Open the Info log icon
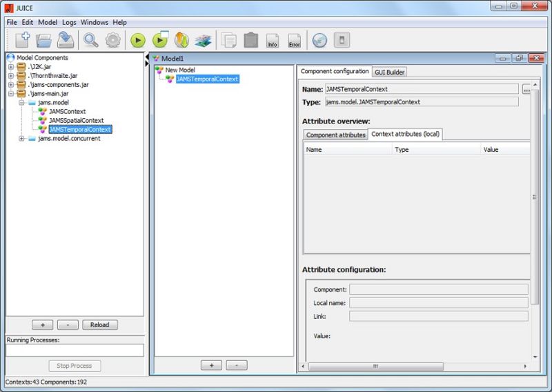The height and width of the screenshot is (392, 552). (x=273, y=40)
